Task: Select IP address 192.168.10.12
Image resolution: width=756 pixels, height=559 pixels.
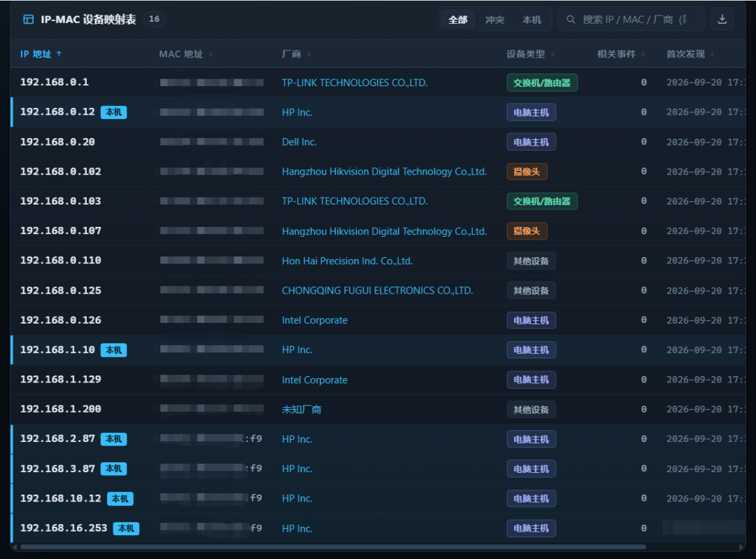Action: (61, 498)
